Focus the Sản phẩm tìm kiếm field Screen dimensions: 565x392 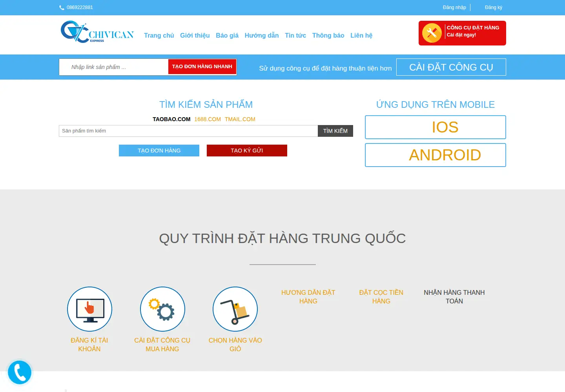(188, 131)
